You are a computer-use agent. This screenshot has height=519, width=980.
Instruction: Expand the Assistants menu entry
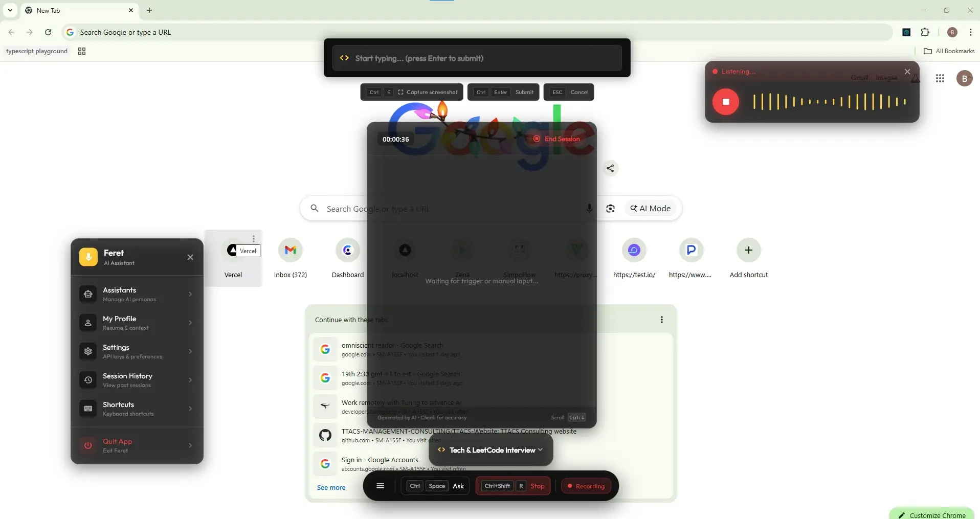coord(137,294)
